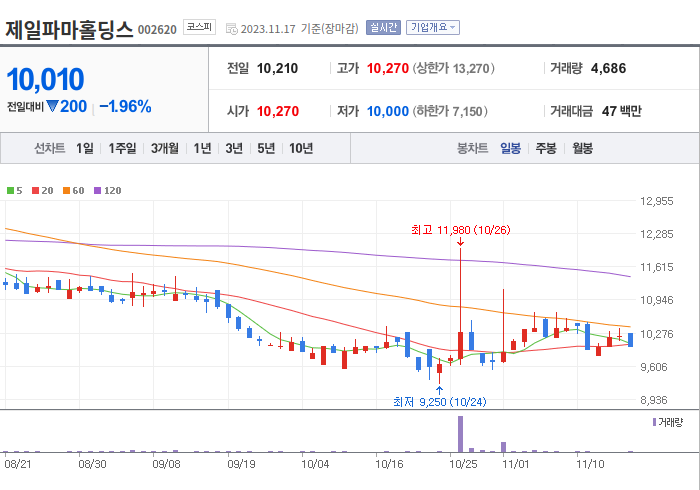Image resolution: width=700 pixels, height=490 pixels.
Task: Click the calendar icon beside 2023.11.17
Action: [232, 29]
